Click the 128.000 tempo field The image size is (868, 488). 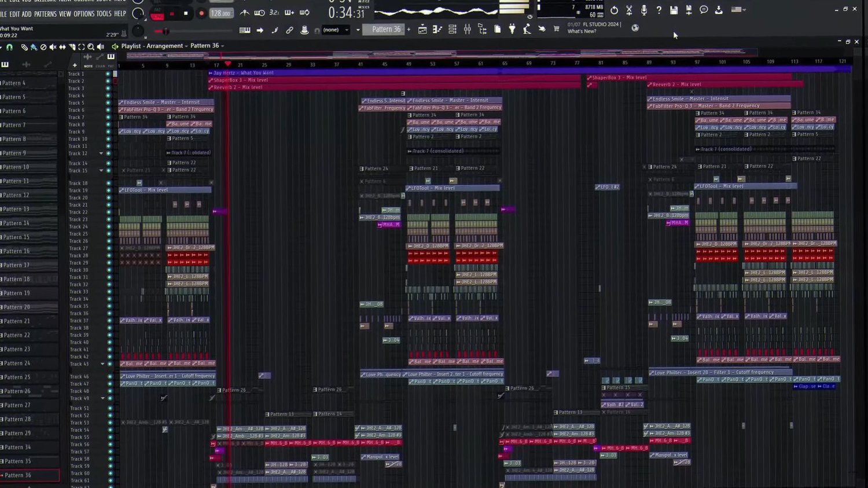(220, 13)
